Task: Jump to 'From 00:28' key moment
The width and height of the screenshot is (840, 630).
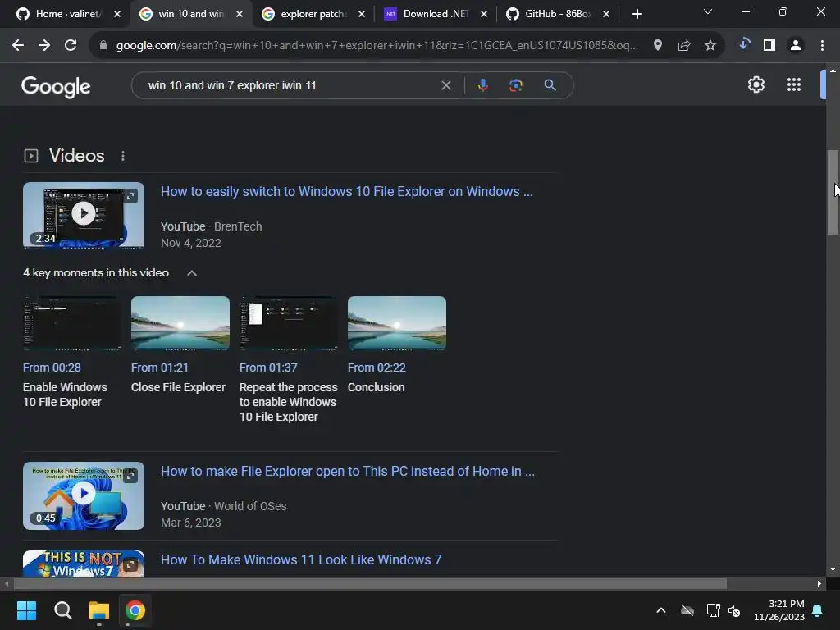Action: [52, 368]
